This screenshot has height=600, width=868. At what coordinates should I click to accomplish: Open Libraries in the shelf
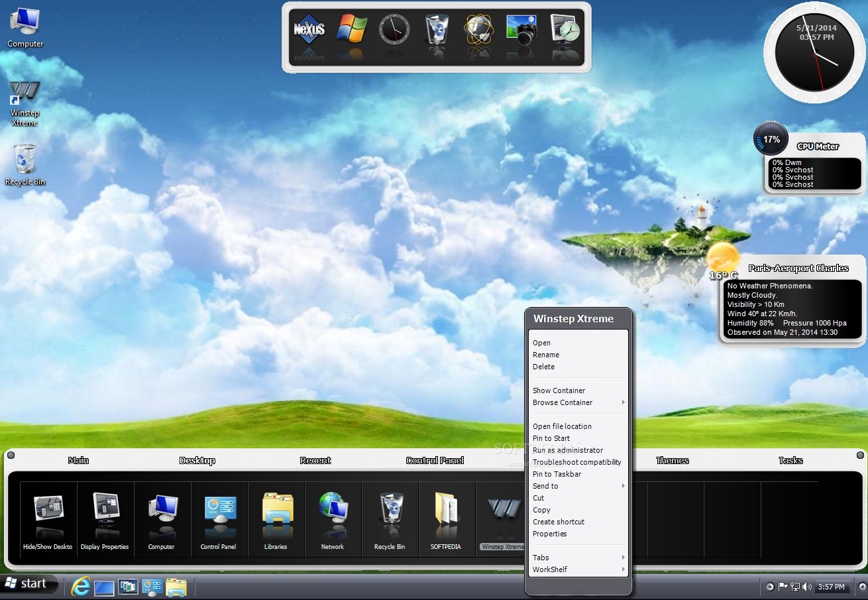[276, 522]
